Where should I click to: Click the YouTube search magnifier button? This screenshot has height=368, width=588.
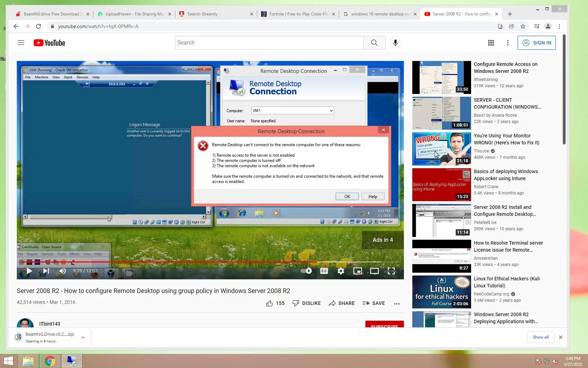(x=374, y=43)
